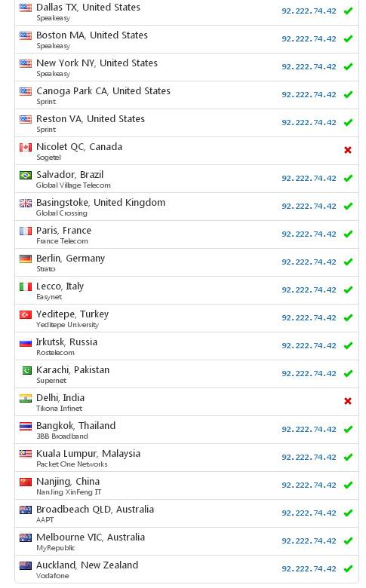
Task: Select the Lecco, Italy location name
Action: point(60,286)
